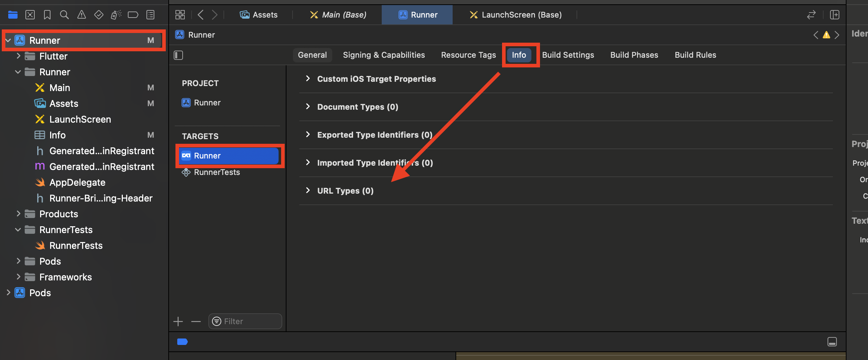Open the Main storyboard file
Screen dimensions: 868x360
coord(59,88)
